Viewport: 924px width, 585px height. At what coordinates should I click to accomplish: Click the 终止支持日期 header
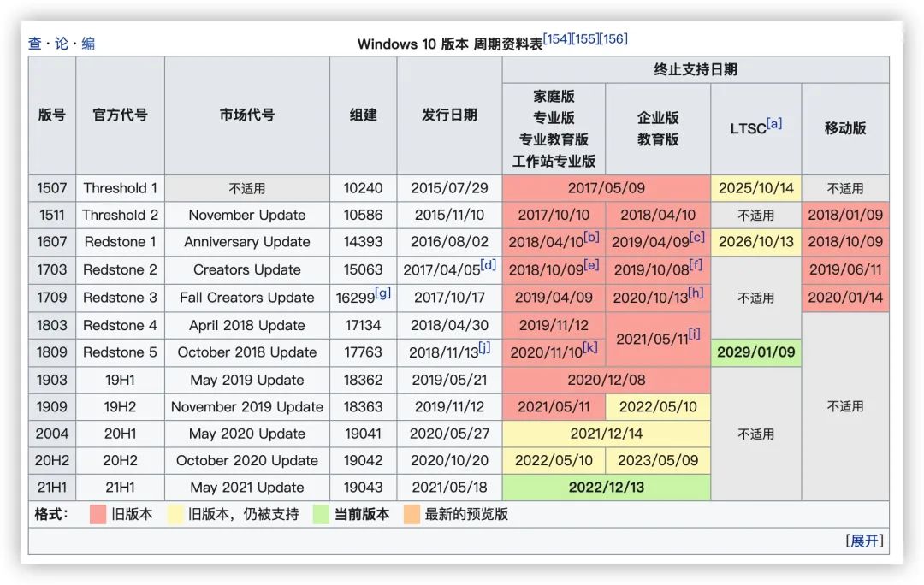pyautogui.click(x=696, y=69)
